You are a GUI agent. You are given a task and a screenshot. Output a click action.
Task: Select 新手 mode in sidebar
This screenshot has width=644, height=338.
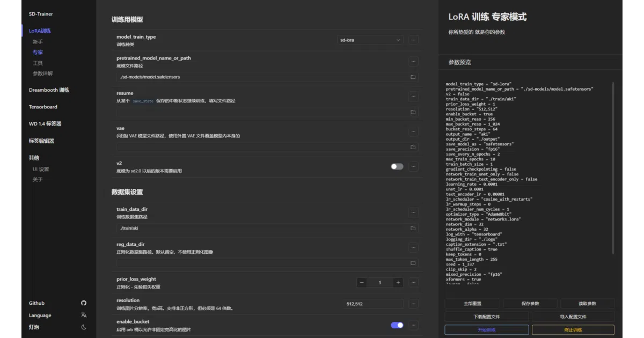pyautogui.click(x=38, y=42)
